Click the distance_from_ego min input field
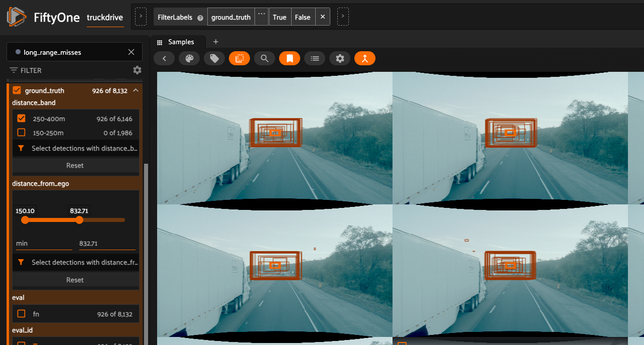This screenshot has width=644, height=345. (x=44, y=244)
